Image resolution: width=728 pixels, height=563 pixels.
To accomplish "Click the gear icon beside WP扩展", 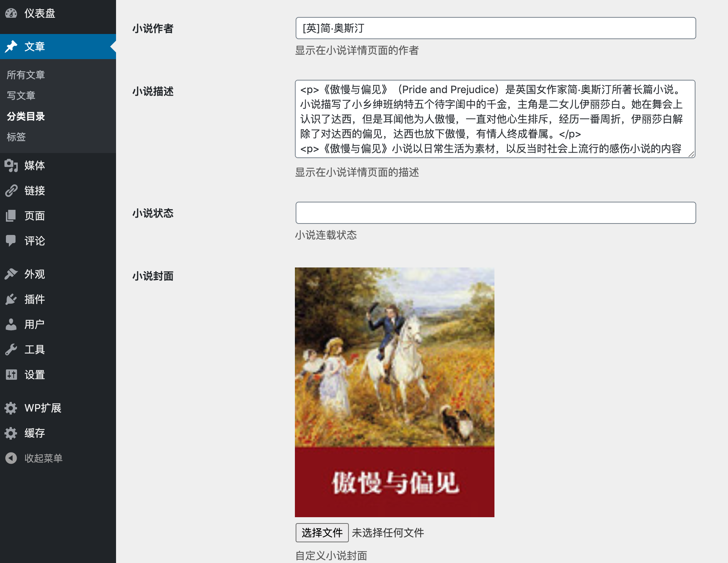I will click(11, 408).
